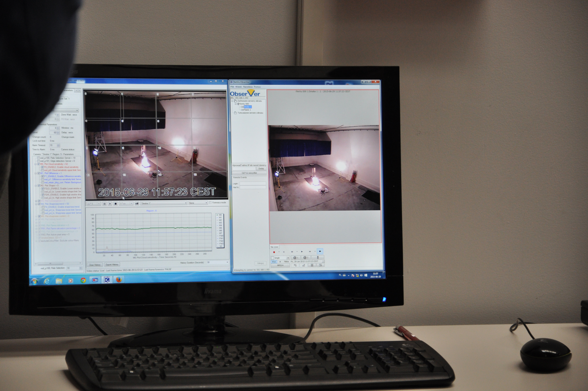
Task: Open the Single view layout dropdown
Action: (x=280, y=258)
